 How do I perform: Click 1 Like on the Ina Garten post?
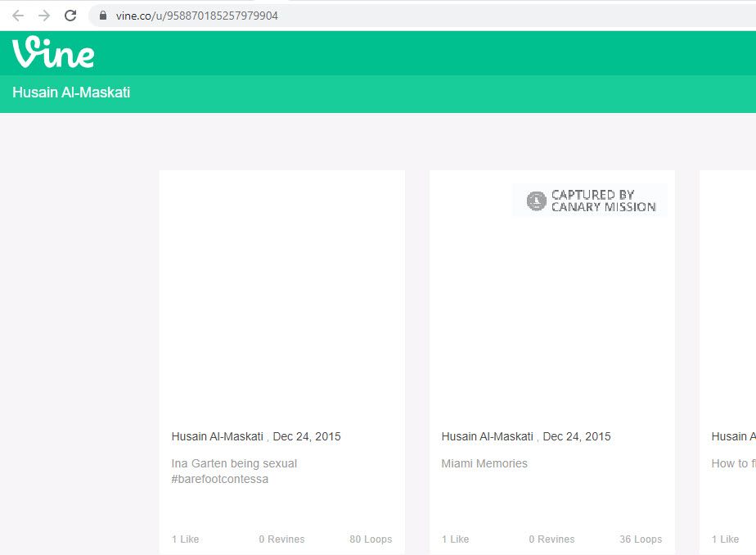[185, 539]
